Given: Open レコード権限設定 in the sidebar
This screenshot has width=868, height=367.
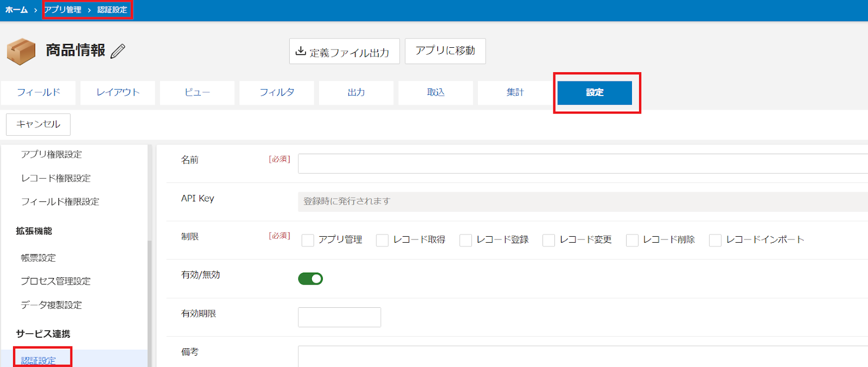Looking at the screenshot, I should point(56,179).
